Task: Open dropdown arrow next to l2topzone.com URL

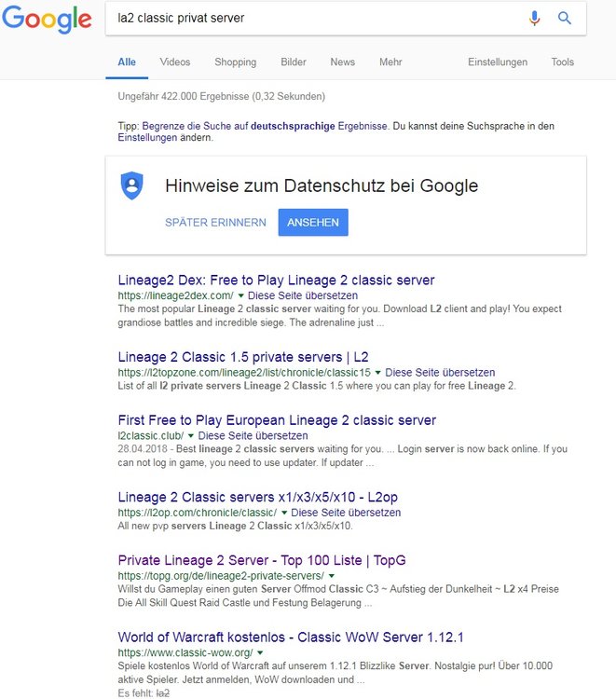Action: pos(378,372)
